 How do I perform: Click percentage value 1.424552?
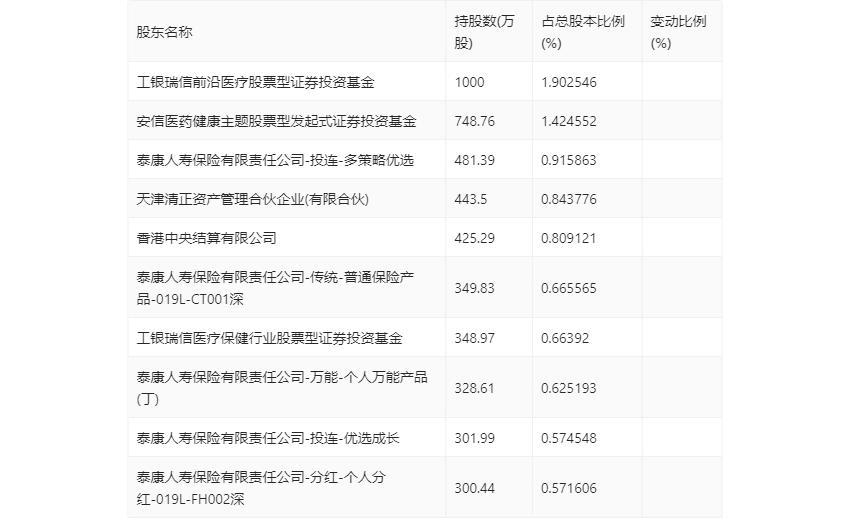click(569, 121)
